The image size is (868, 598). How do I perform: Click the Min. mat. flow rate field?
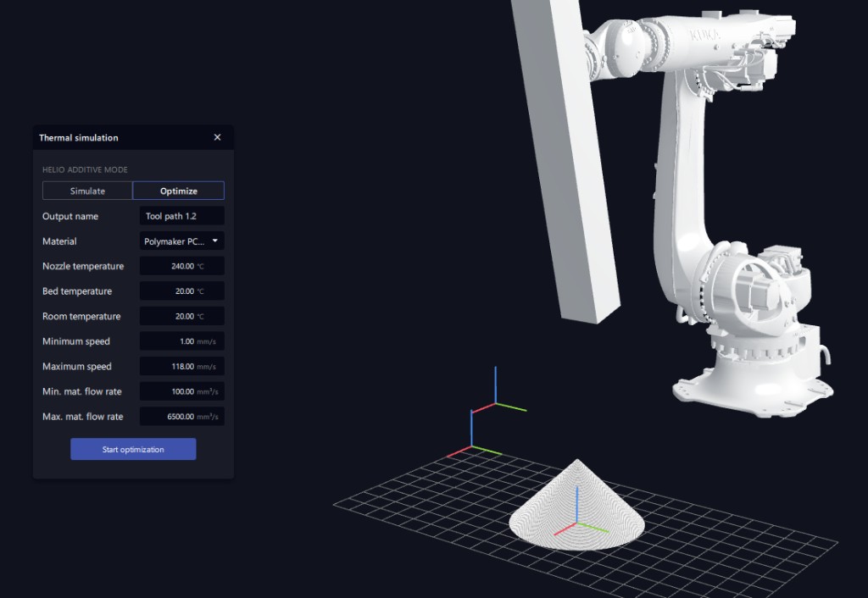point(181,390)
